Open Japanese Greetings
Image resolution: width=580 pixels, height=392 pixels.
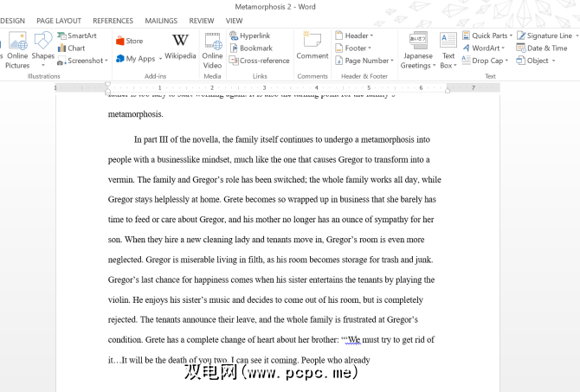pyautogui.click(x=418, y=51)
